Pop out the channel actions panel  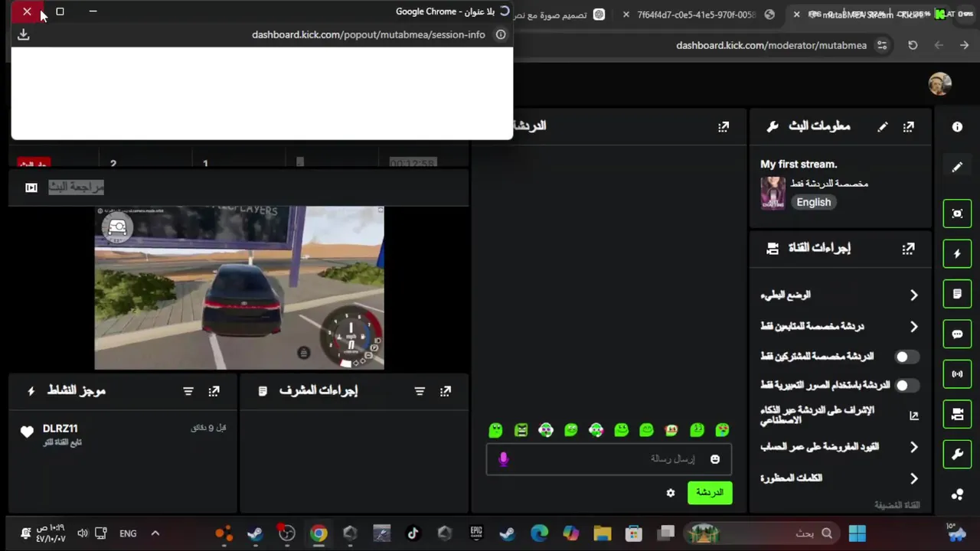point(908,249)
